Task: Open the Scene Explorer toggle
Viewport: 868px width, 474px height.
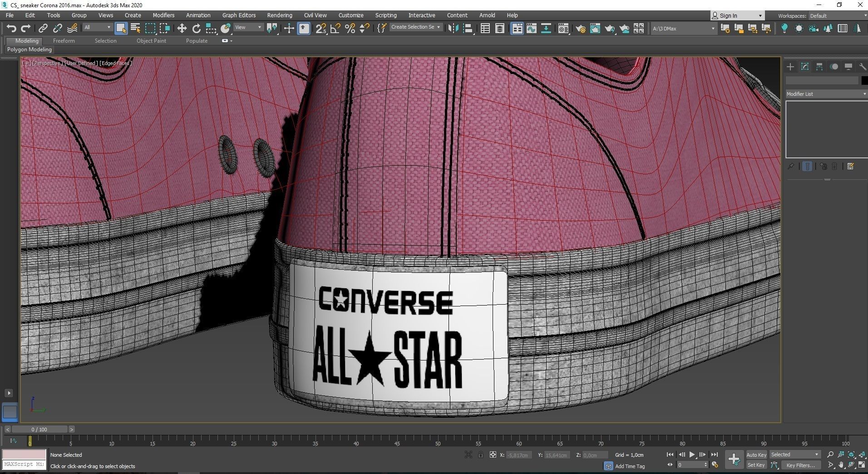Action: pos(485,29)
